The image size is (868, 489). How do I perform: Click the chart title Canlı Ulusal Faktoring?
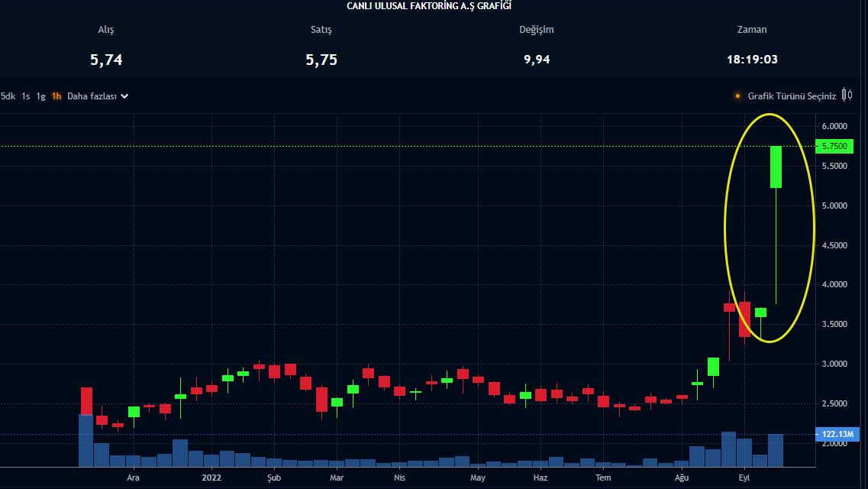click(x=429, y=6)
